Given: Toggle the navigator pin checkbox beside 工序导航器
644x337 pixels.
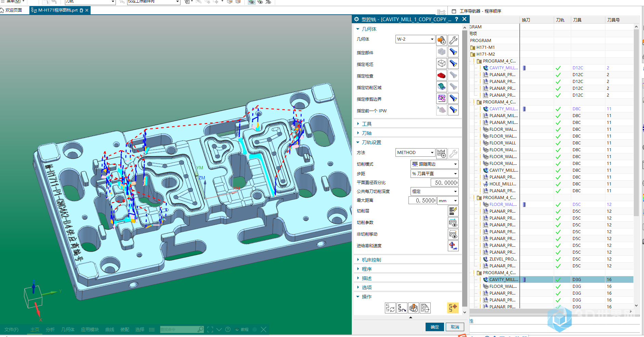Looking at the screenshot, I should coord(454,11).
